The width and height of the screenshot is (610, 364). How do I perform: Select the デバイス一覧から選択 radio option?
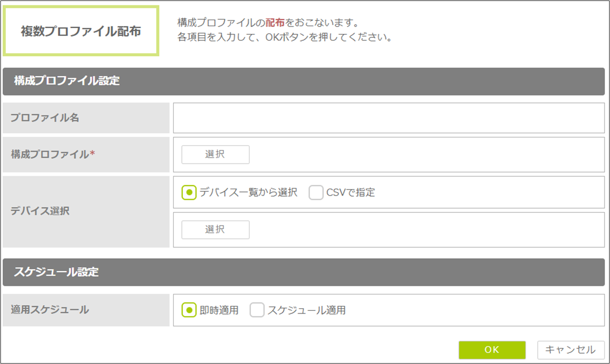[x=189, y=193]
